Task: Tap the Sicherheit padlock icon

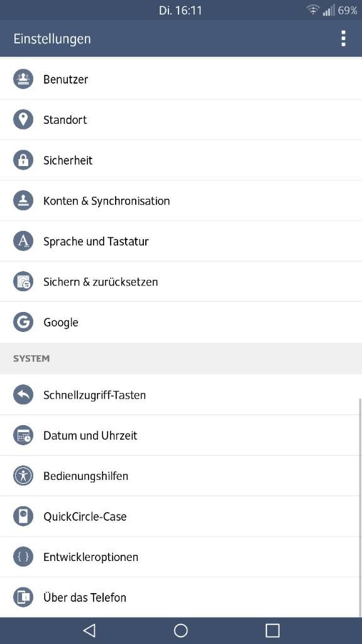Action: (23, 160)
